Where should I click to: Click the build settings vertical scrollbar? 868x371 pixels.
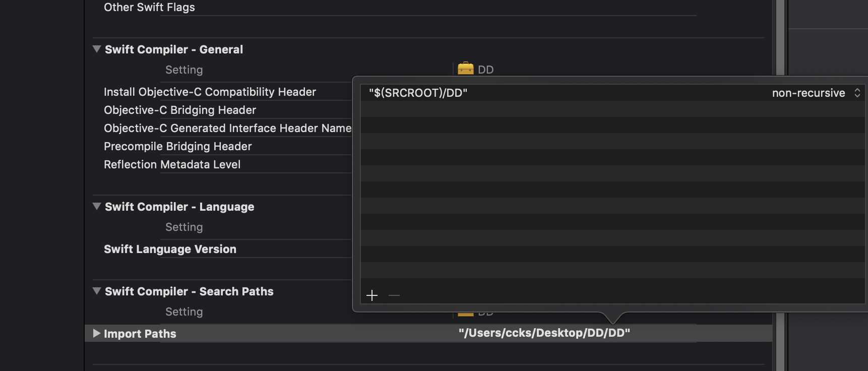(780, 185)
